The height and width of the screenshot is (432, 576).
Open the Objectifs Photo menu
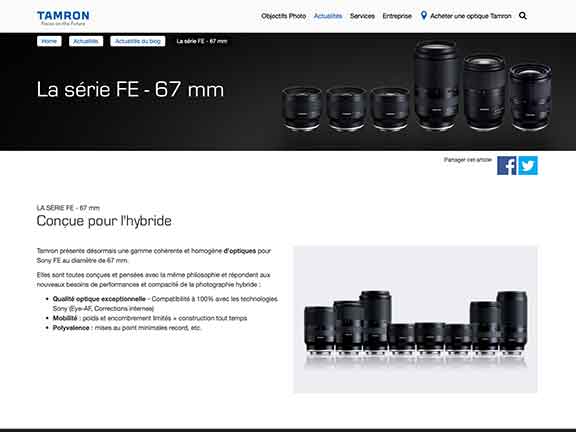pos(284,16)
